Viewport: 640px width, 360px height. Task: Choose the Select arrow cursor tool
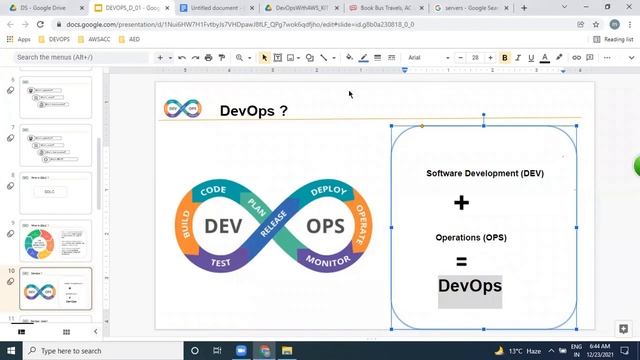click(264, 58)
